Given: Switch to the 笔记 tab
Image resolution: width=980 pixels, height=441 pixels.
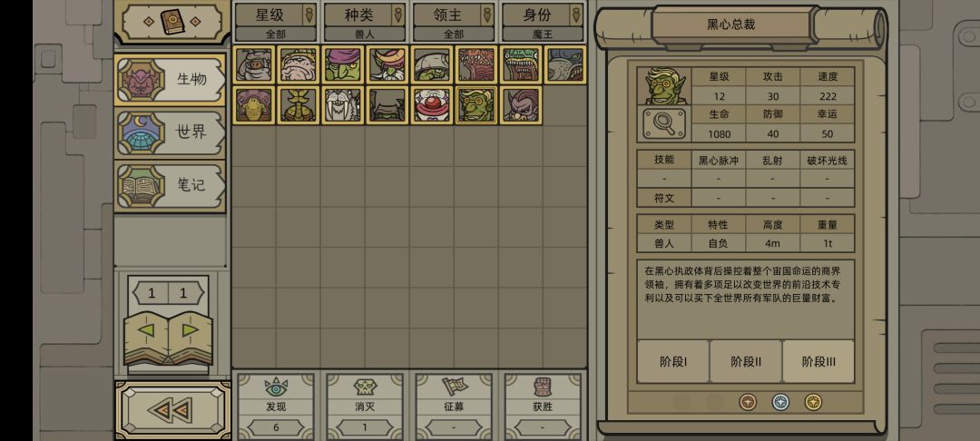Looking at the screenshot, I should pos(170,185).
